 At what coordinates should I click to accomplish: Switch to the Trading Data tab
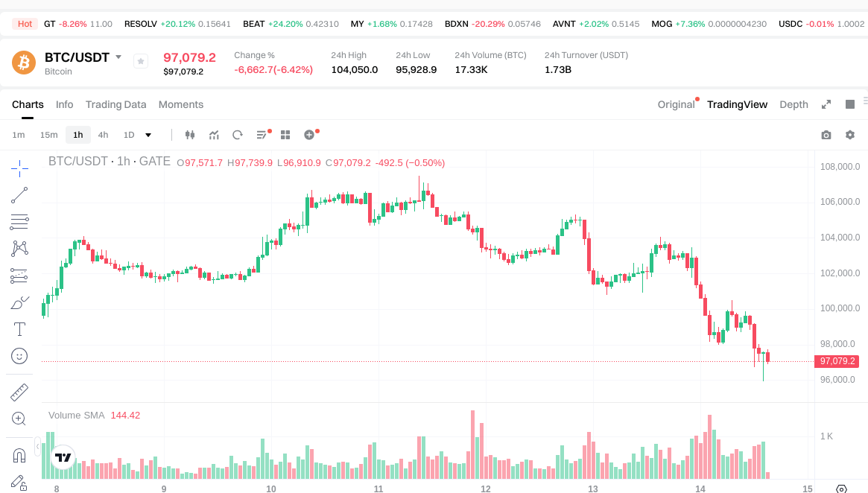click(115, 104)
